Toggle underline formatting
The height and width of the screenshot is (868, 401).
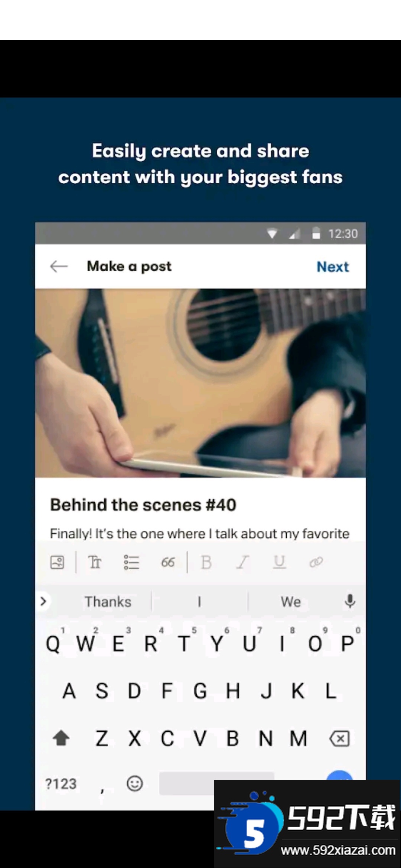tap(279, 562)
